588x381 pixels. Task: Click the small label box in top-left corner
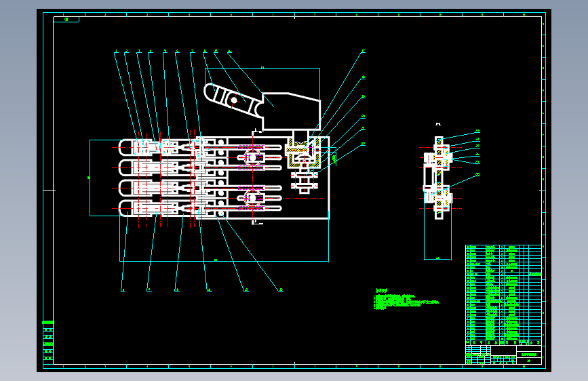tap(66, 20)
